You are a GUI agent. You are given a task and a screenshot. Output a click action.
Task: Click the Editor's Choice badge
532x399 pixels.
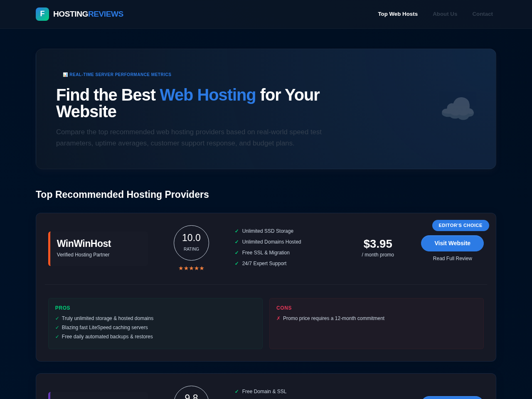[x=461, y=225]
